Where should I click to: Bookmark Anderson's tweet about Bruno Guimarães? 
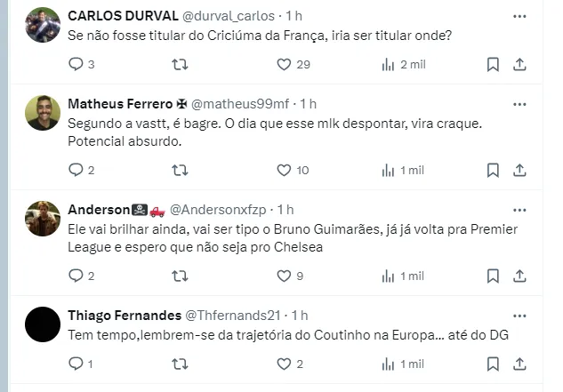click(x=493, y=276)
